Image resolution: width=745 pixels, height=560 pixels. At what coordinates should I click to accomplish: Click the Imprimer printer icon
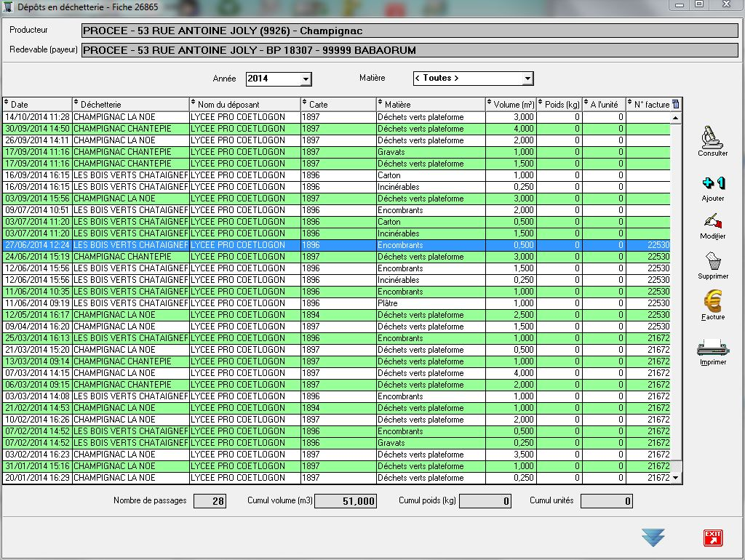(x=712, y=348)
